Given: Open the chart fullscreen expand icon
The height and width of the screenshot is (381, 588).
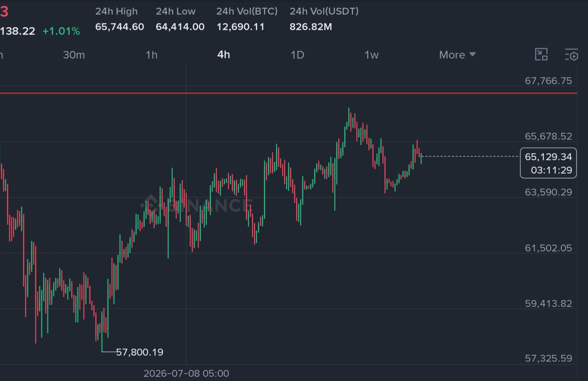Looking at the screenshot, I should click(541, 55).
